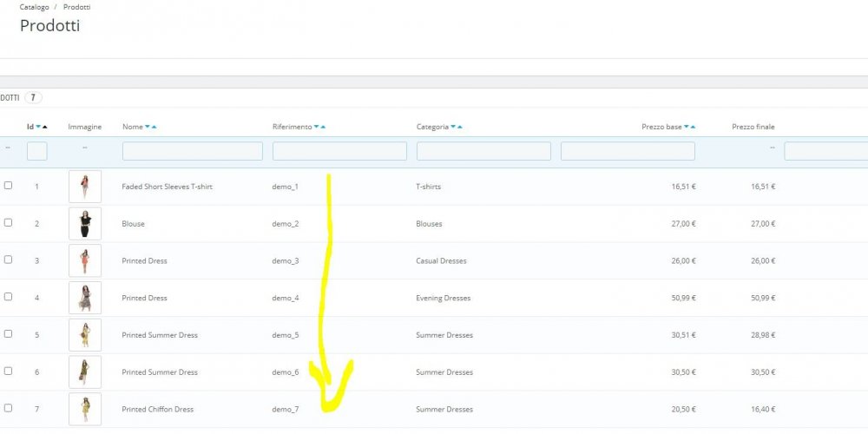The image size is (868, 434).
Task: Select Casual Dresses category cell
Action: [x=441, y=261]
